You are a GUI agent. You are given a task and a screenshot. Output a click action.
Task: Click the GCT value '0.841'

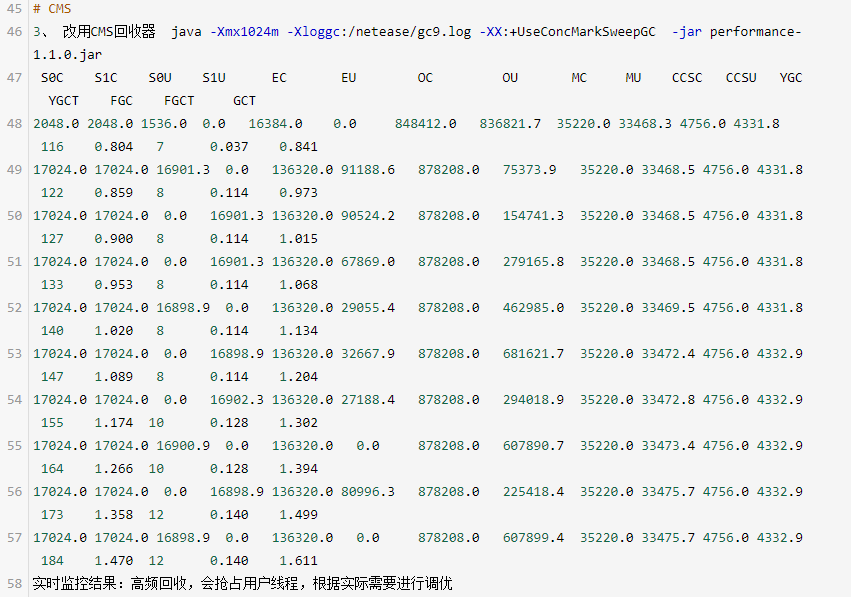tap(299, 147)
